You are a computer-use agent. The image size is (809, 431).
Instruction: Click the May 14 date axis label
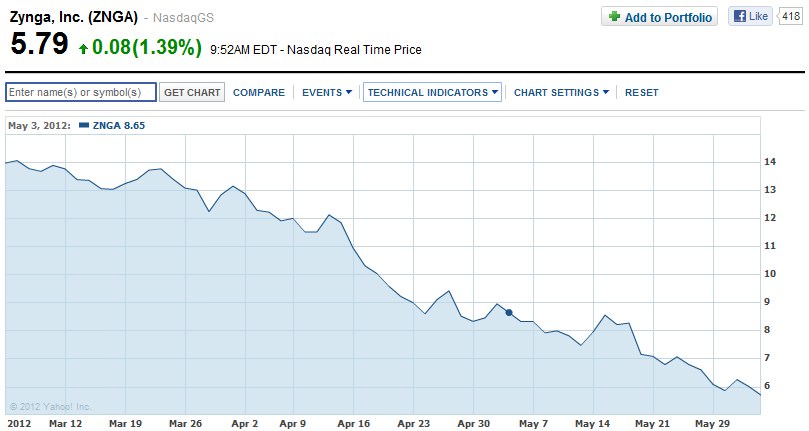pyautogui.click(x=592, y=423)
